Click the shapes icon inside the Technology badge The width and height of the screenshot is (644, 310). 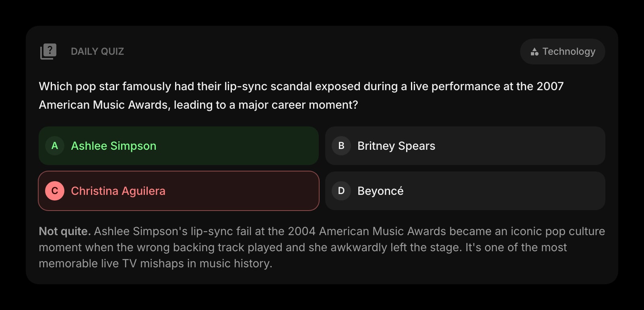tap(534, 52)
